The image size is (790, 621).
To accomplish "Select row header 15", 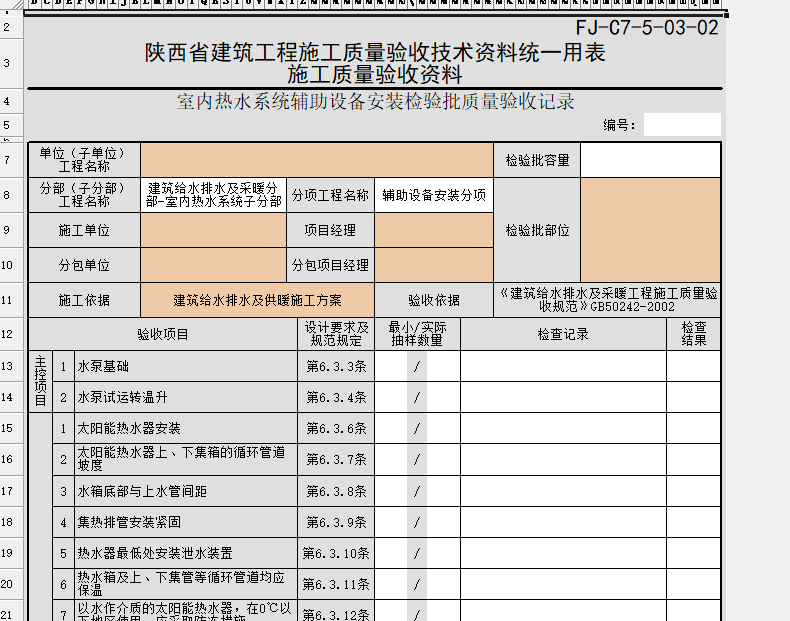I will (x=11, y=428).
